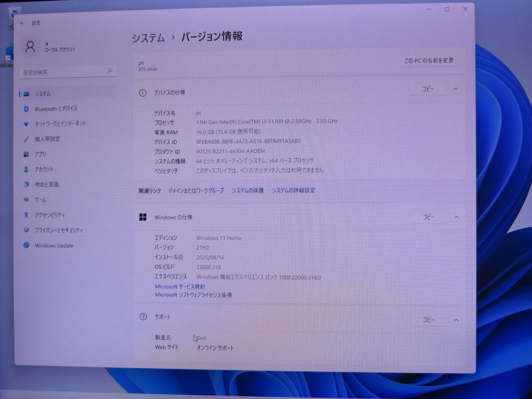Click the インストール日 value 2025/04/14
The height and width of the screenshot is (399, 532).
(210, 257)
